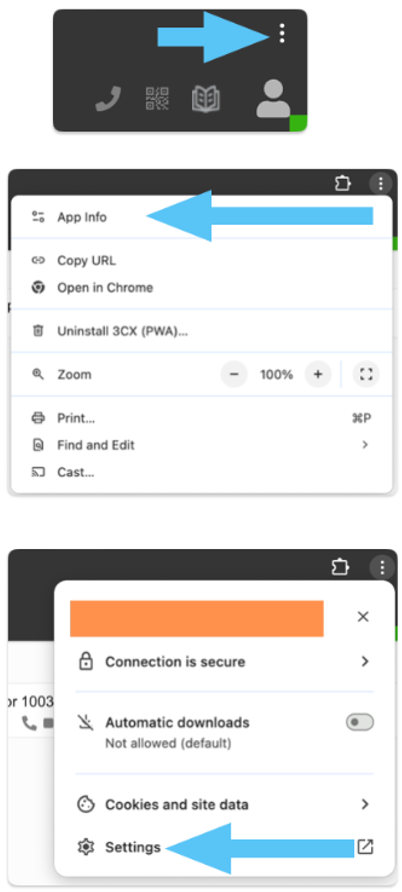Close the site info popup
402x892 pixels.
[x=363, y=617]
